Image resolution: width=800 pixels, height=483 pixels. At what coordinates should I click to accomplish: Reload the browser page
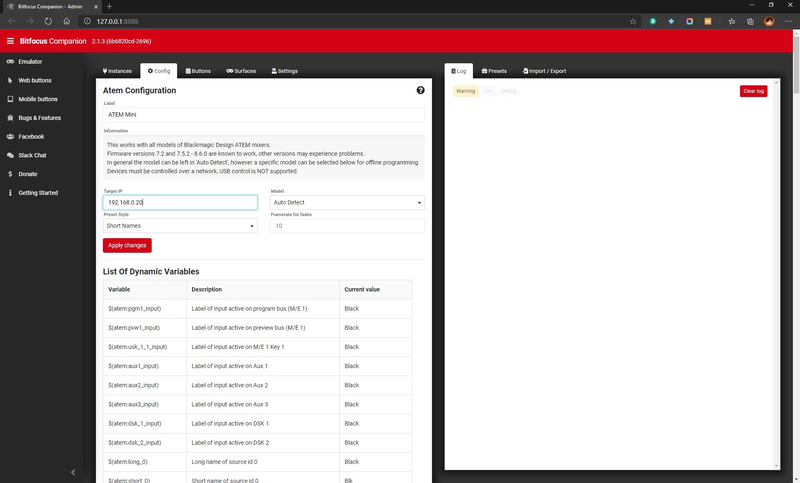pyautogui.click(x=48, y=21)
